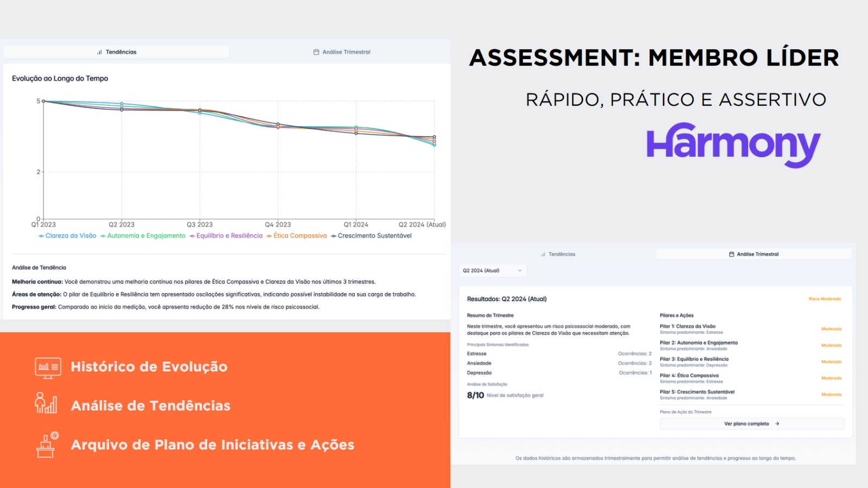Click calendar icon in upper Análise Trimestral tab
Image resolution: width=868 pixels, height=488 pixels.
(316, 52)
